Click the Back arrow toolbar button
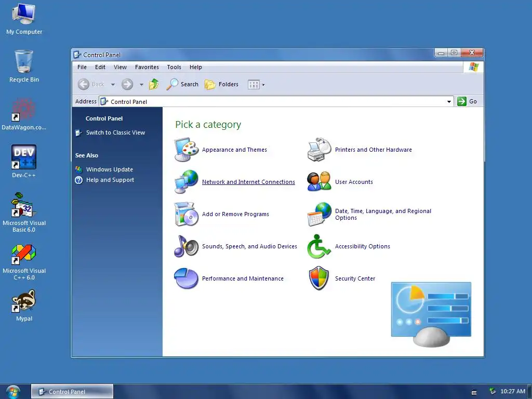Viewport: 532px width, 399px height. point(91,84)
